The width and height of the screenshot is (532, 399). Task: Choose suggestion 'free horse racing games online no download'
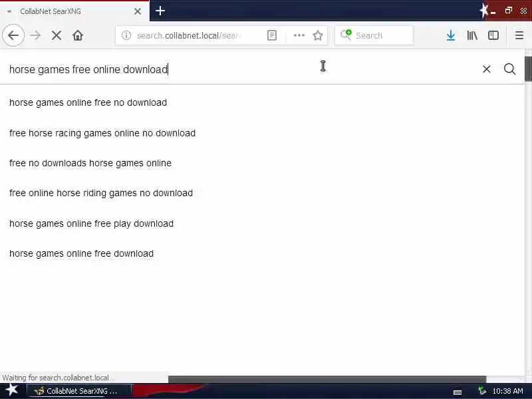tap(102, 133)
